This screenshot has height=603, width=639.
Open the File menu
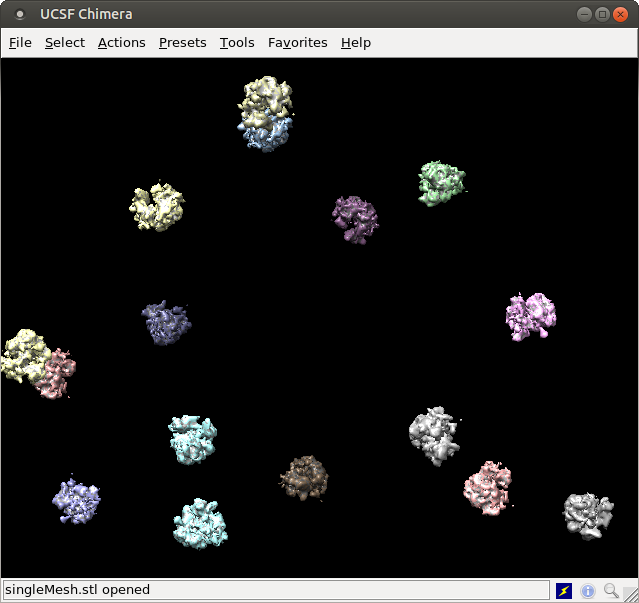(x=20, y=42)
